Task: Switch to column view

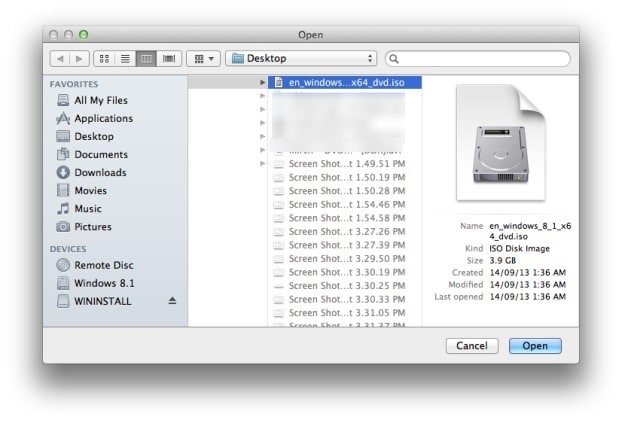Action: 146,59
